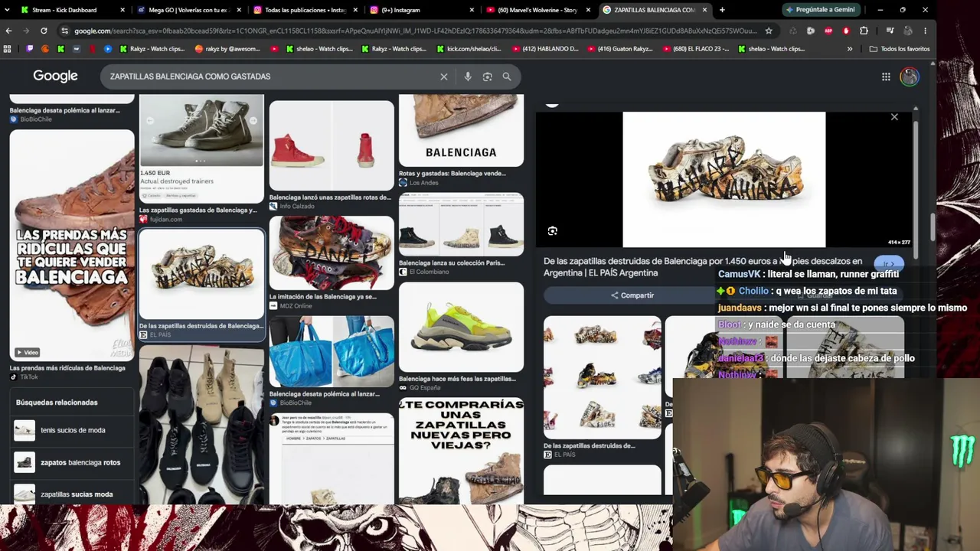Go back to the previous page

click(8, 31)
